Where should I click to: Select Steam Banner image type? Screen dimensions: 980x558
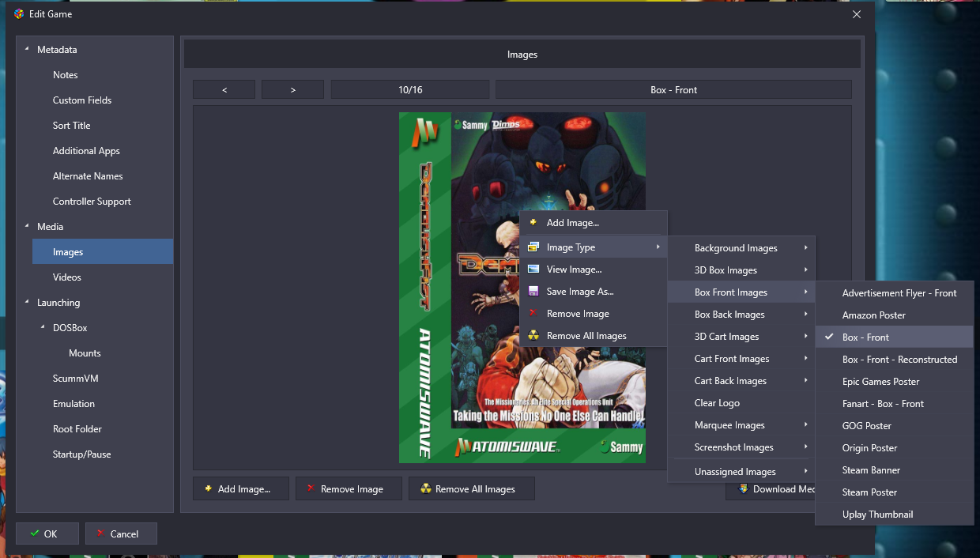(895, 470)
